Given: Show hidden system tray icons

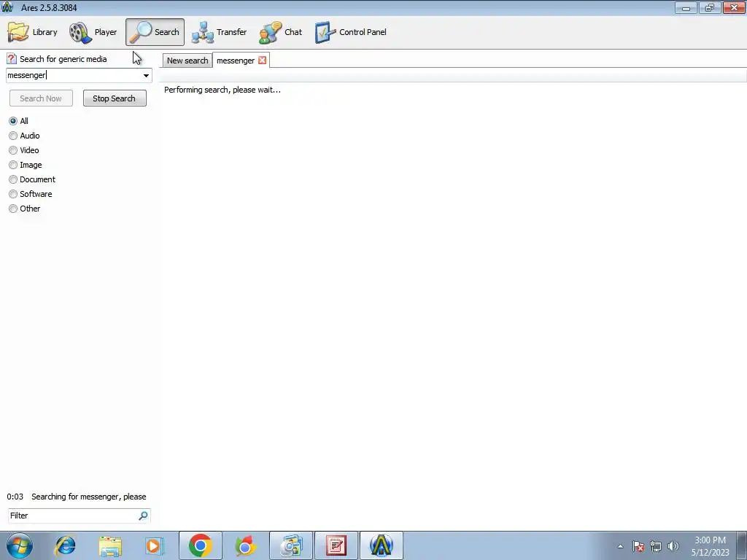Looking at the screenshot, I should point(620,546).
